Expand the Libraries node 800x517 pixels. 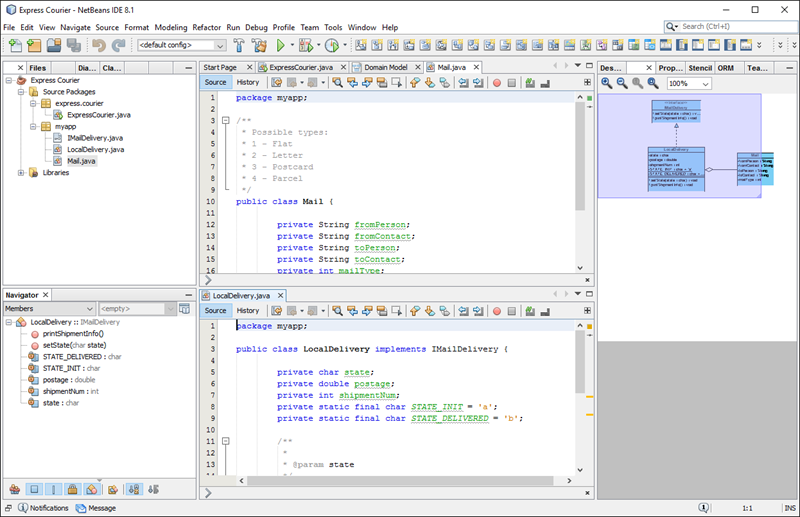pyautogui.click(x=21, y=173)
